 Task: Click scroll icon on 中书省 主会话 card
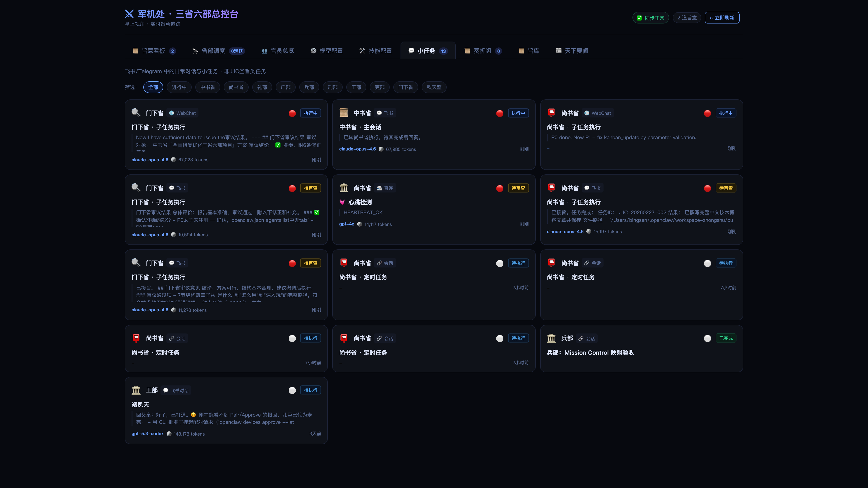click(x=344, y=113)
